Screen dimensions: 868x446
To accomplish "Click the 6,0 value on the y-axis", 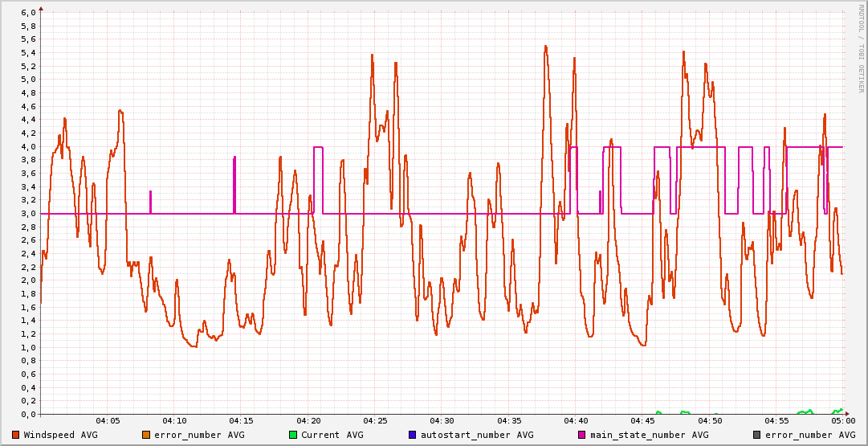I will (x=28, y=13).
